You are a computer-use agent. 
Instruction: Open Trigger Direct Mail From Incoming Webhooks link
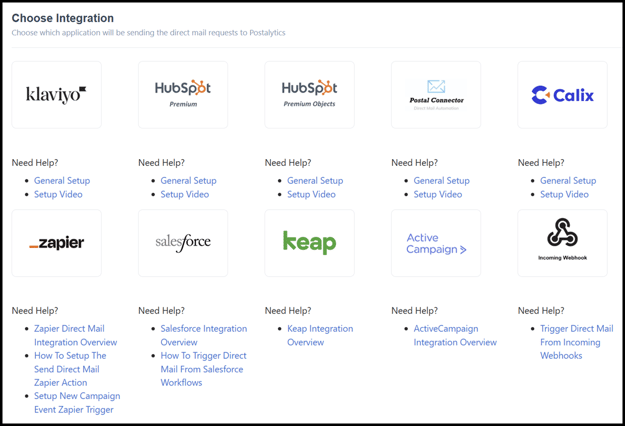[x=577, y=342]
